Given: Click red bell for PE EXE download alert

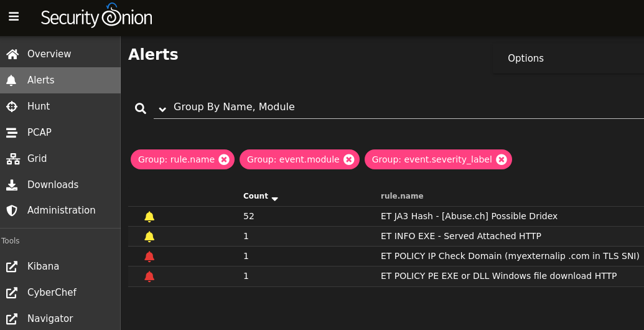Looking at the screenshot, I should click(x=149, y=276).
